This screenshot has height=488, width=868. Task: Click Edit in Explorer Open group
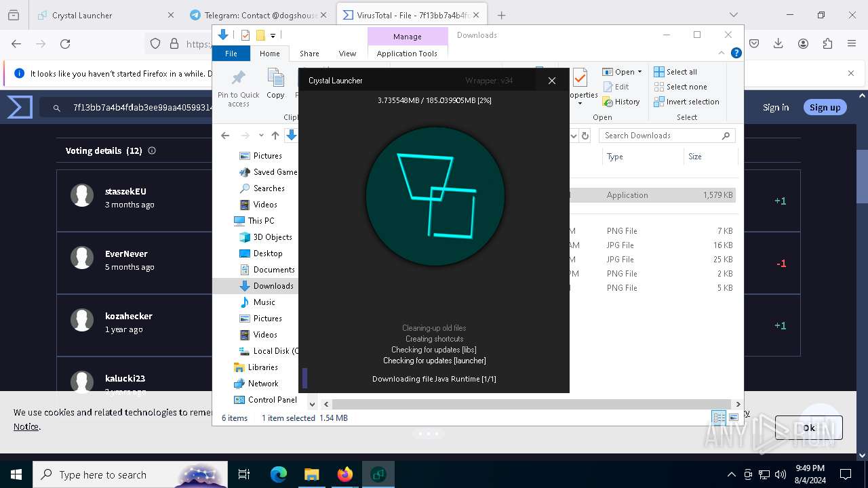(x=616, y=87)
